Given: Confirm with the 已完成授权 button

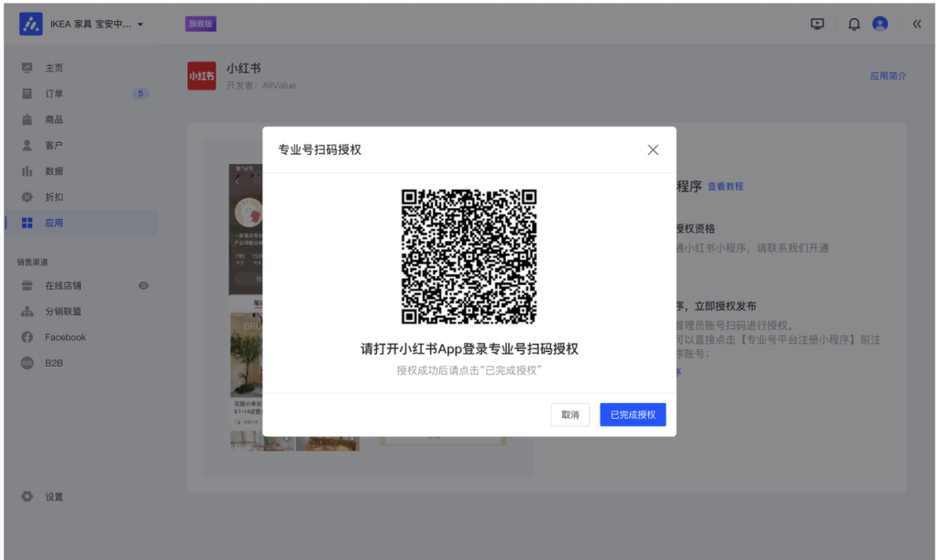Looking at the screenshot, I should click(633, 414).
